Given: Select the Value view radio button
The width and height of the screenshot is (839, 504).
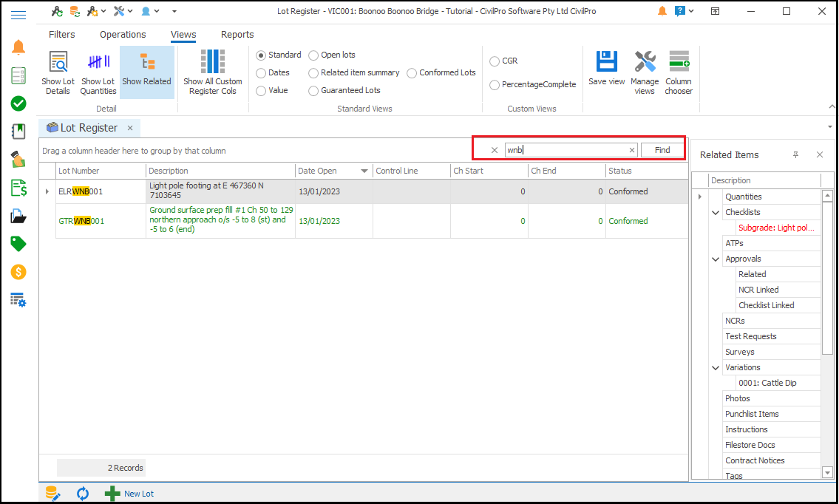Looking at the screenshot, I should pos(261,91).
